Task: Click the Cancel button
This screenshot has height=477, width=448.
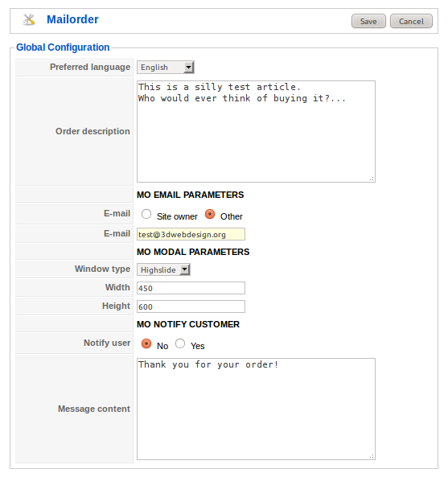Action: point(411,21)
